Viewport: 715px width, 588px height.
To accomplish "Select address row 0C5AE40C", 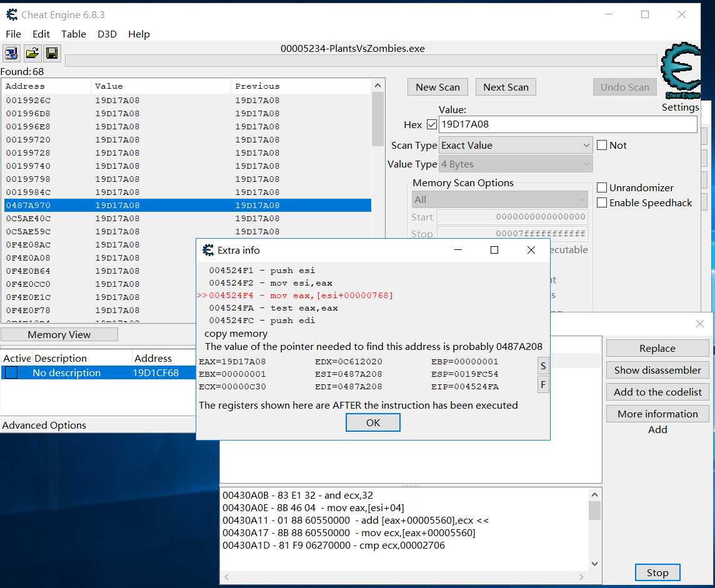I will tap(188, 218).
